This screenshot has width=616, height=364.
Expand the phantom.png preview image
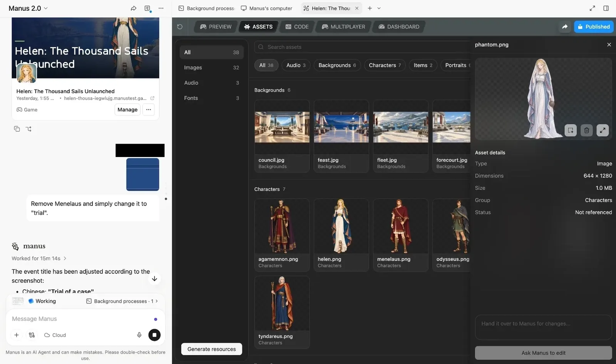point(603,130)
